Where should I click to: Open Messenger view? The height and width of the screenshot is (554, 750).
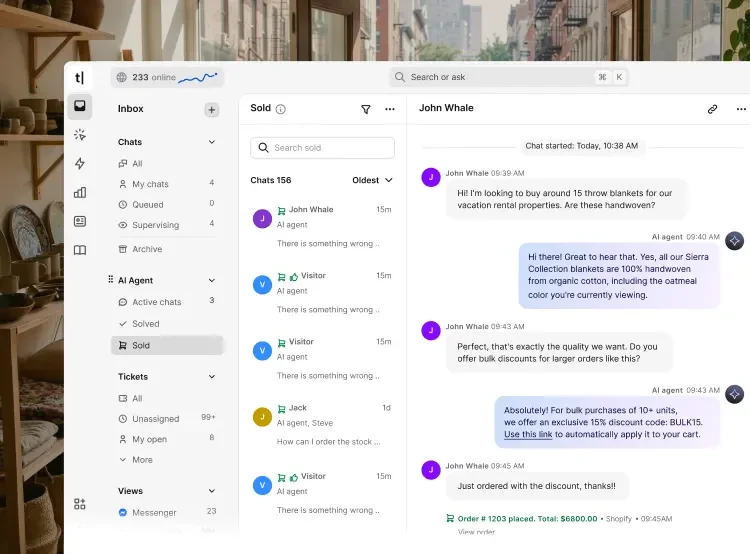(167, 512)
